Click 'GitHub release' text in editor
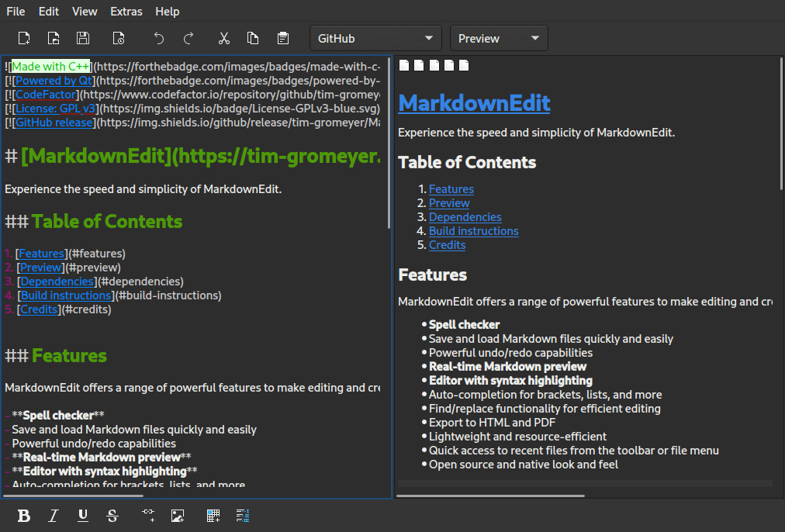The height and width of the screenshot is (532, 785). (x=54, y=123)
